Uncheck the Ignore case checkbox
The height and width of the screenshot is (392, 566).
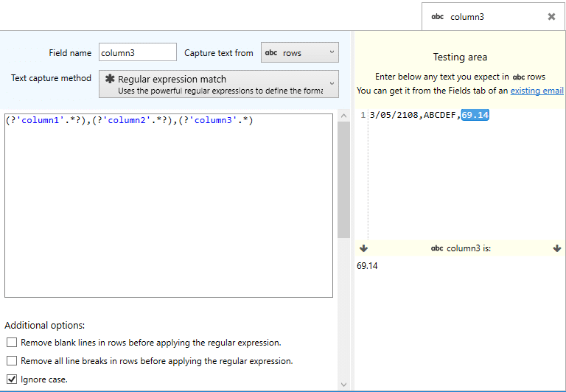[12, 379]
